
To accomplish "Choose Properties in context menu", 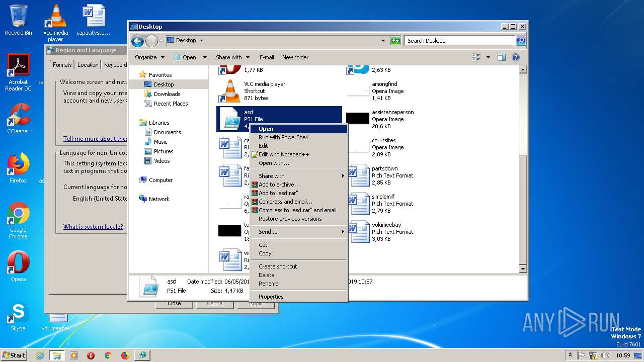I will coord(299,297).
